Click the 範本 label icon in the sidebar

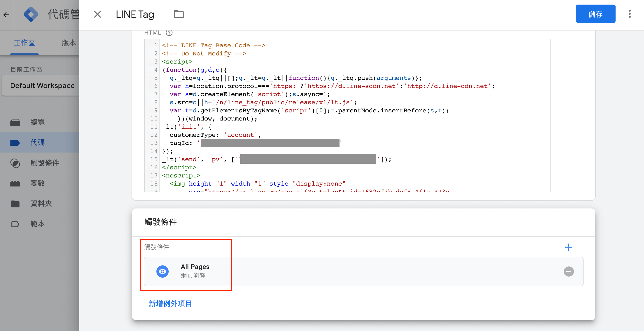(15, 224)
